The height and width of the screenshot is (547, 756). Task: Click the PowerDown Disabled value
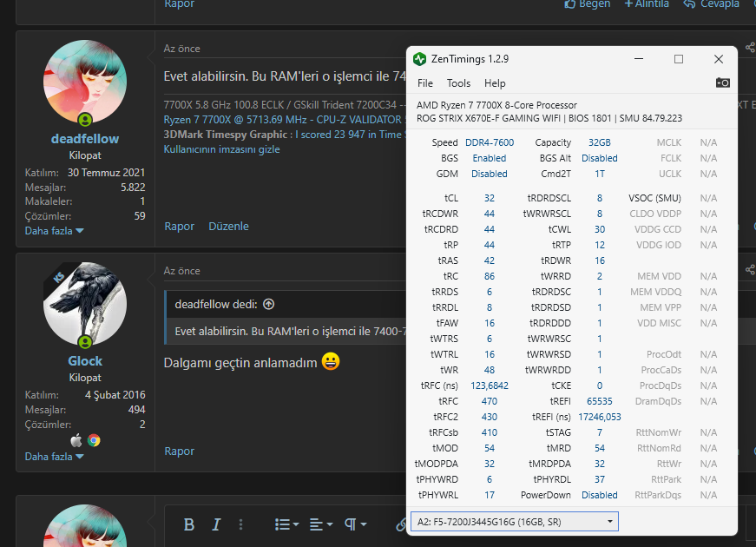[x=599, y=495]
